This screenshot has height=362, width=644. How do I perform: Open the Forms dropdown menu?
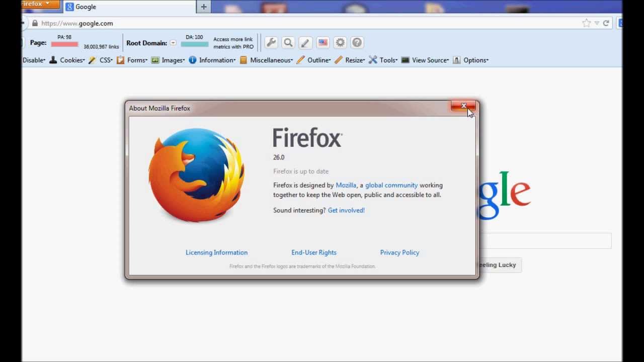point(137,60)
